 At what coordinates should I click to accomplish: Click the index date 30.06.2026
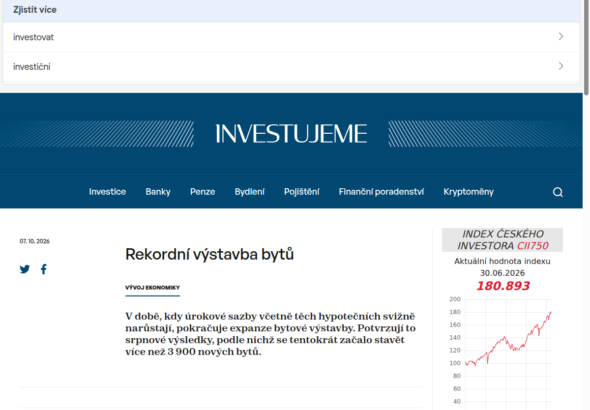(502, 273)
